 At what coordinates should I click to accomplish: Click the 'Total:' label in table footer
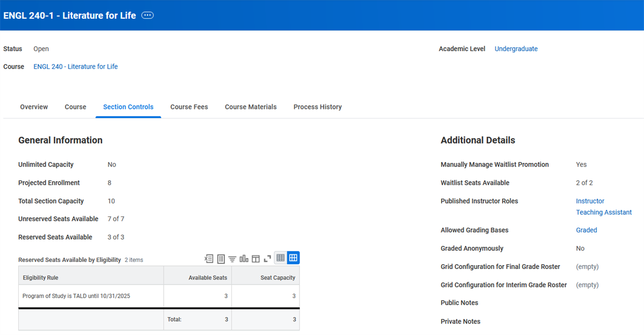174,319
